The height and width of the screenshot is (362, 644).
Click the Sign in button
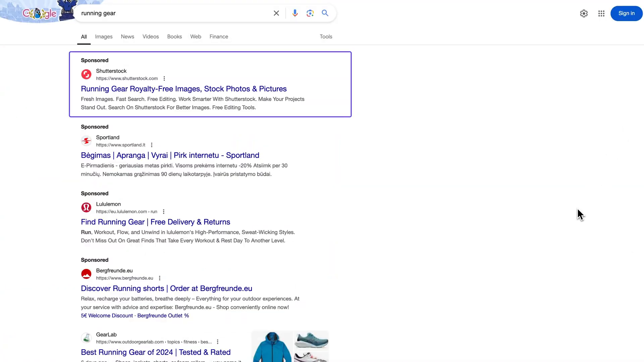click(x=627, y=13)
